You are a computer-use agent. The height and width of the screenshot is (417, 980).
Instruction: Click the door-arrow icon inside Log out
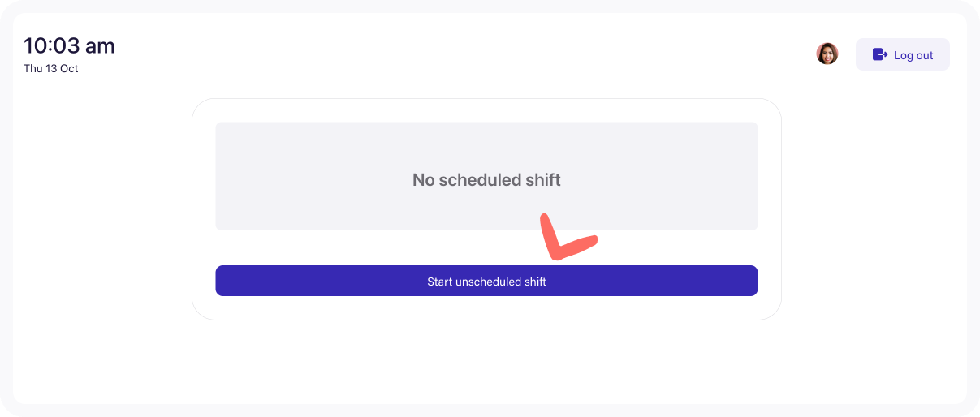pos(880,54)
